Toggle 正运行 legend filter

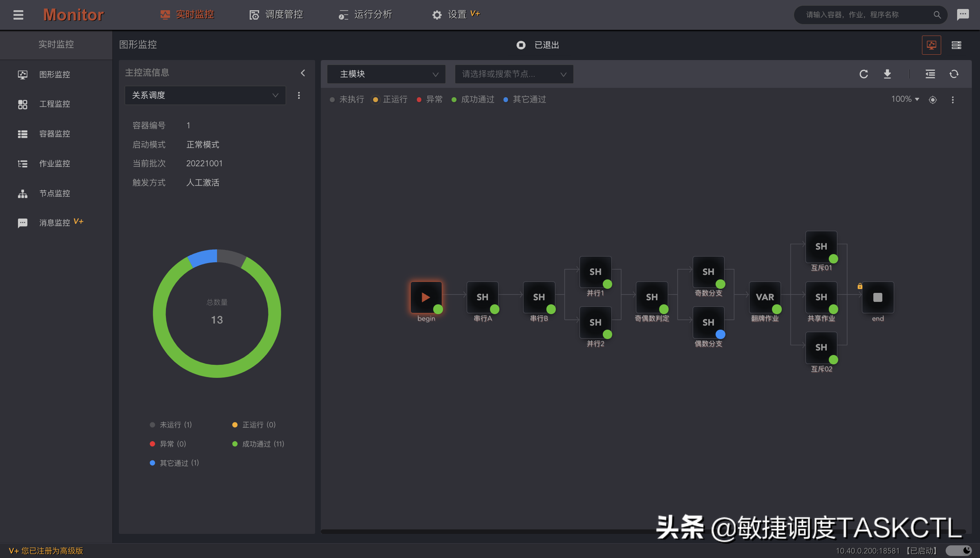point(390,99)
